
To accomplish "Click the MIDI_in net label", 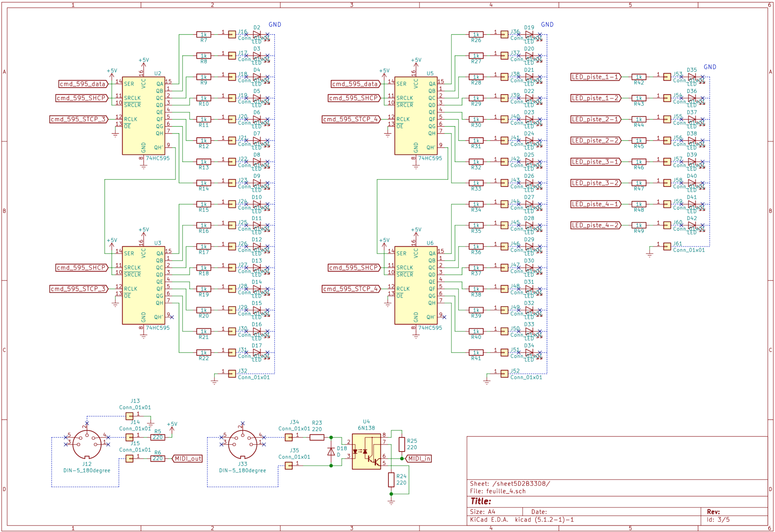I will pos(418,459).
